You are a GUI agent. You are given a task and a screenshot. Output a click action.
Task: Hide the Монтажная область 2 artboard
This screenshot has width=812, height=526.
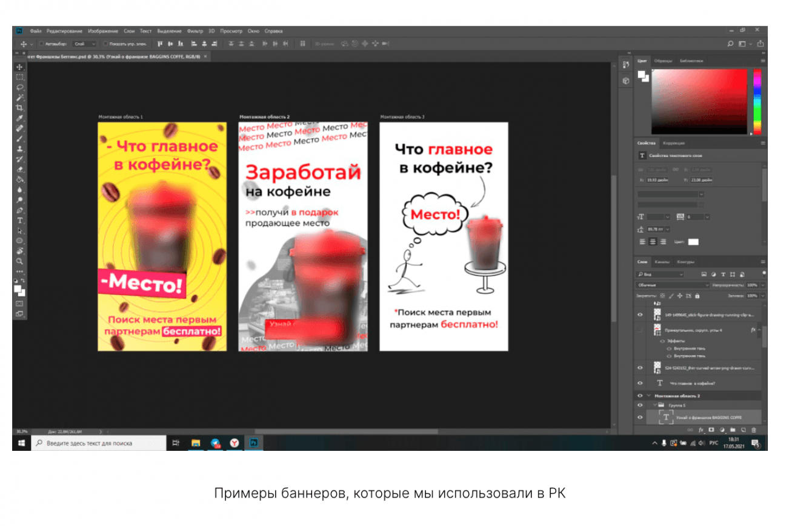[640, 396]
